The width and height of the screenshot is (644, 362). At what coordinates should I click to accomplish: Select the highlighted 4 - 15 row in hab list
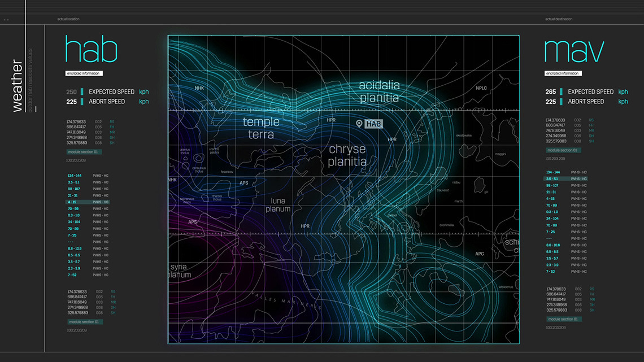pos(88,202)
